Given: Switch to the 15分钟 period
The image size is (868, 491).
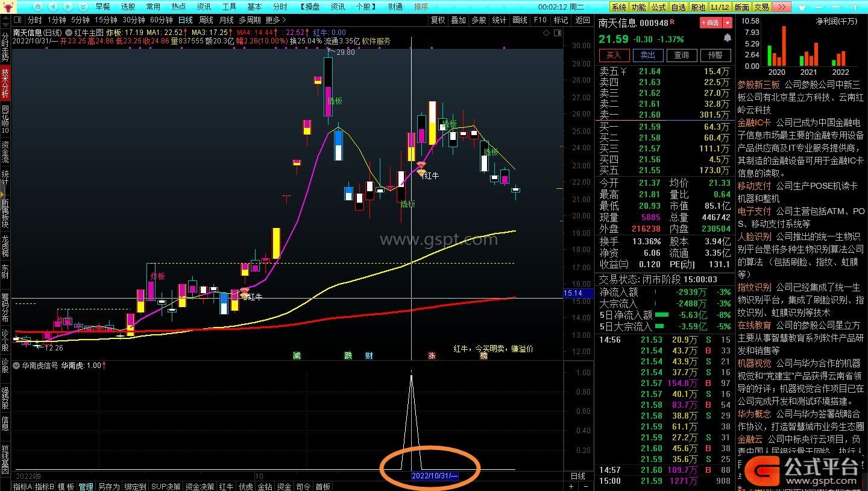Looking at the screenshot, I should (105, 20).
